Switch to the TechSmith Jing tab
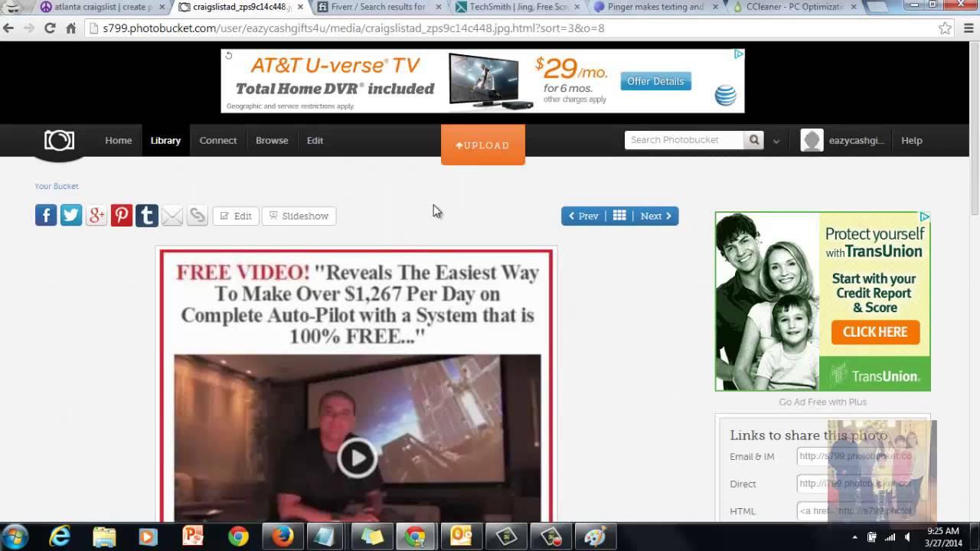The width and height of the screenshot is (980, 551). click(519, 7)
